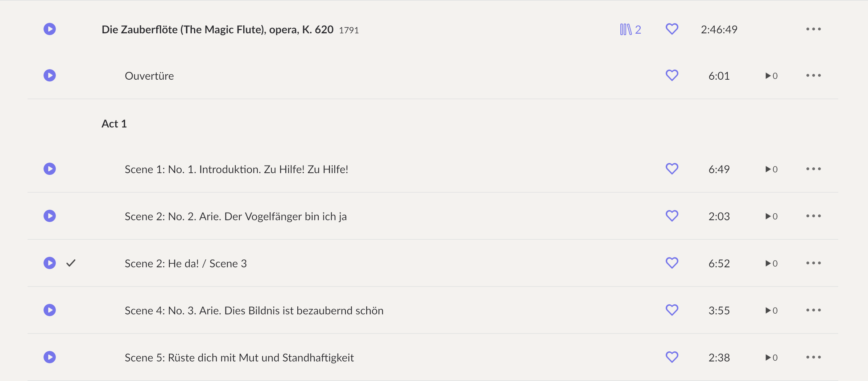Favorite Der Vogelfänger bin ich ja
The image size is (868, 381).
tap(672, 216)
